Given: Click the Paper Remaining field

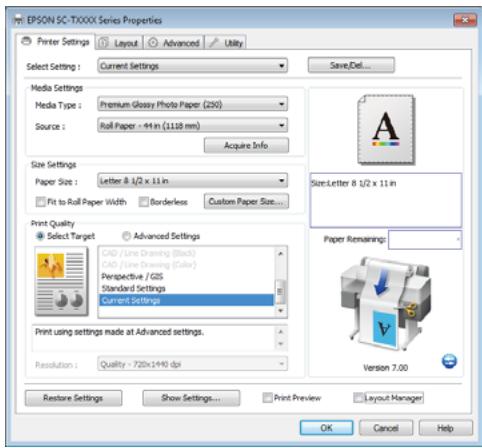Looking at the screenshot, I should [425, 239].
